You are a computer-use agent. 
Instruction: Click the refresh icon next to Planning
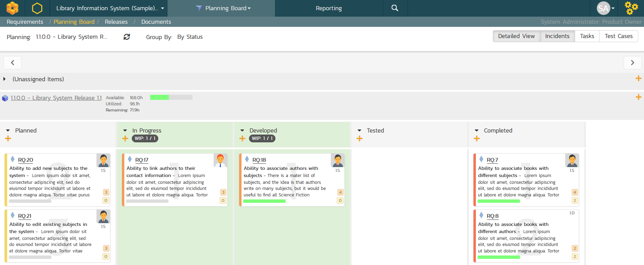pos(127,37)
